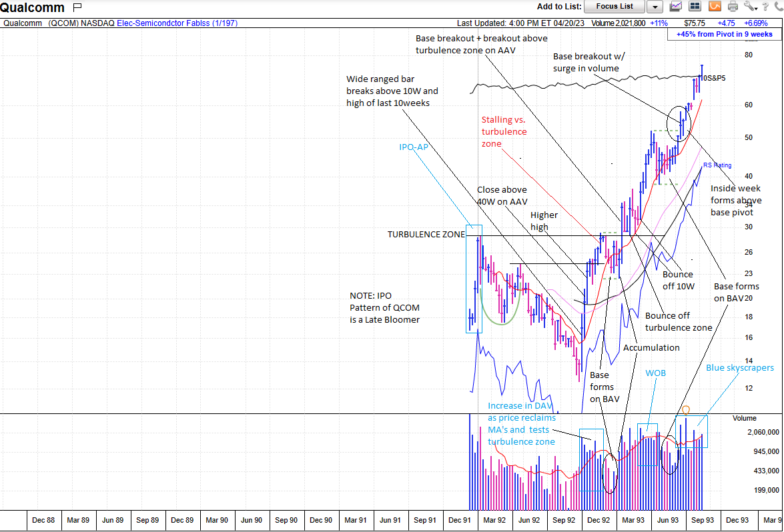Select Dec 91 on the time axis
This screenshot has height=532, width=784.
coord(460,520)
